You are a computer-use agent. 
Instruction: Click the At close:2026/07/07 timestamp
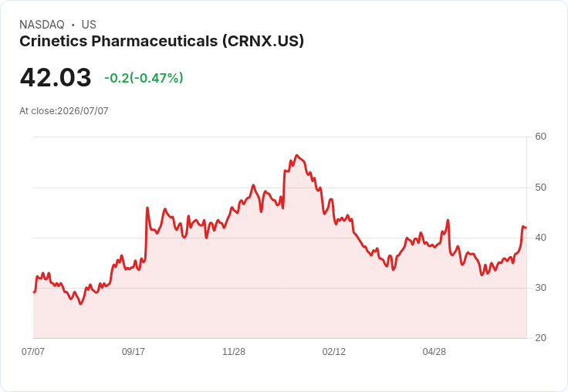(x=64, y=111)
